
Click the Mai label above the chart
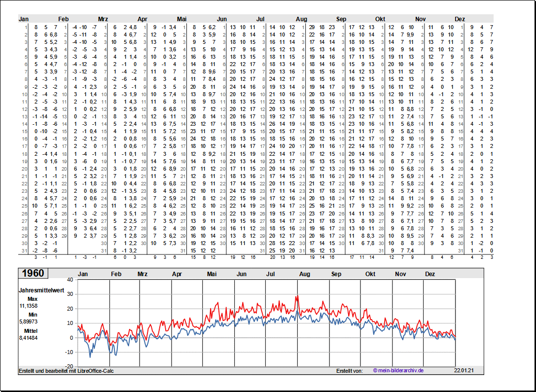coord(212,274)
